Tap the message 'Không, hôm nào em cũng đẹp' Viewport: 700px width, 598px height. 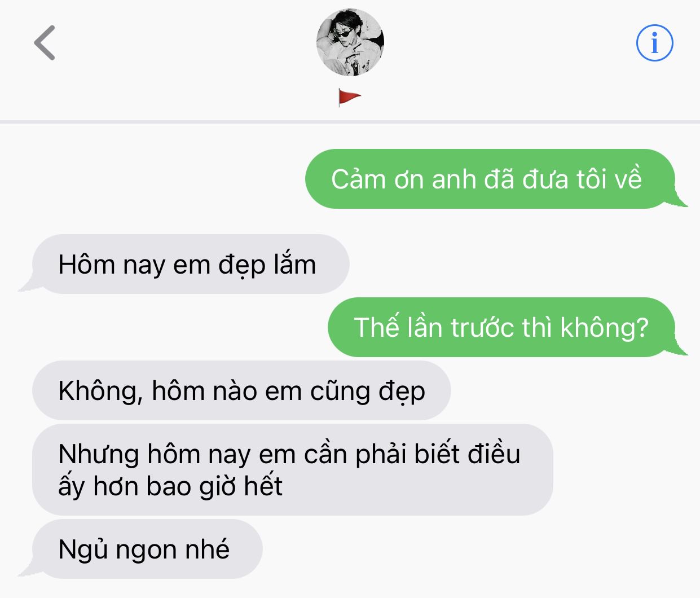pos(241,390)
